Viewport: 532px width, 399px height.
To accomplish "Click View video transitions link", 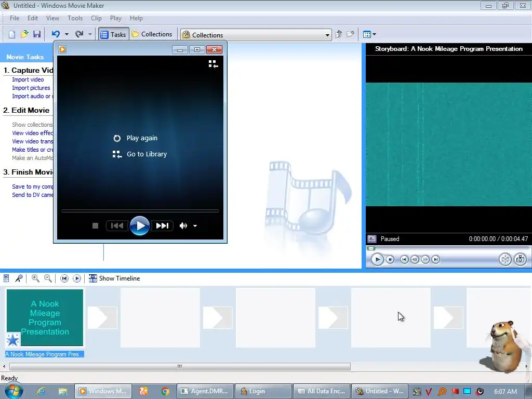I will pyautogui.click(x=33, y=141).
